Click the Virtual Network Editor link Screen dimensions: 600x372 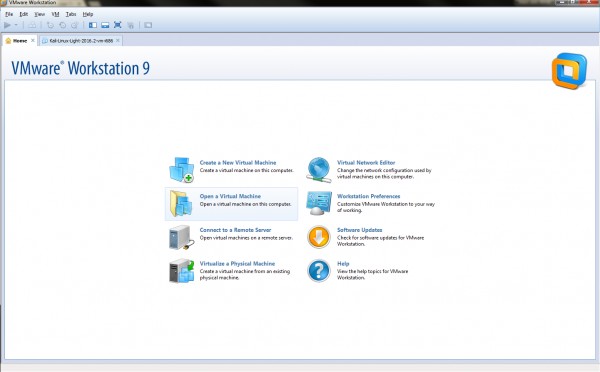[x=366, y=163]
